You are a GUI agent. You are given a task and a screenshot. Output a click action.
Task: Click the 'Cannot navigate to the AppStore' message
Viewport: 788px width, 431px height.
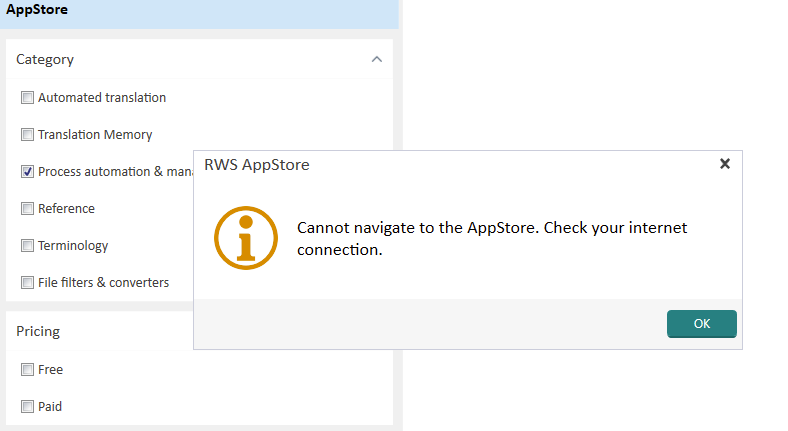pyautogui.click(x=491, y=239)
